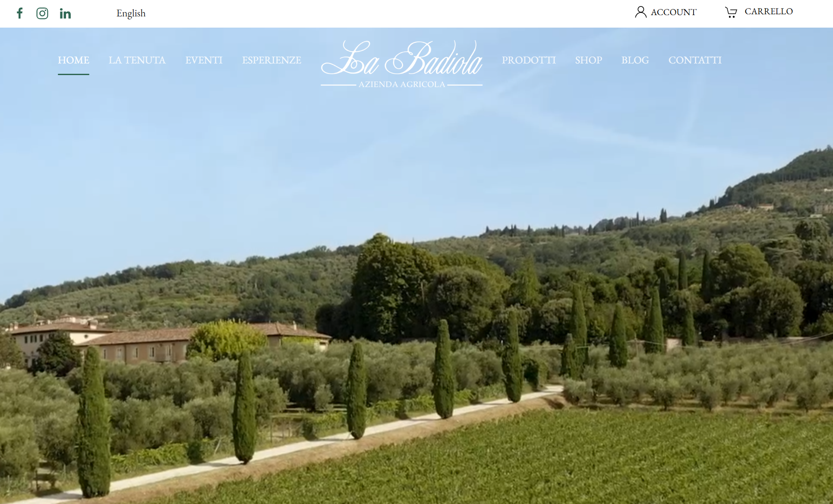Open the LA TENUTA menu item

click(137, 60)
